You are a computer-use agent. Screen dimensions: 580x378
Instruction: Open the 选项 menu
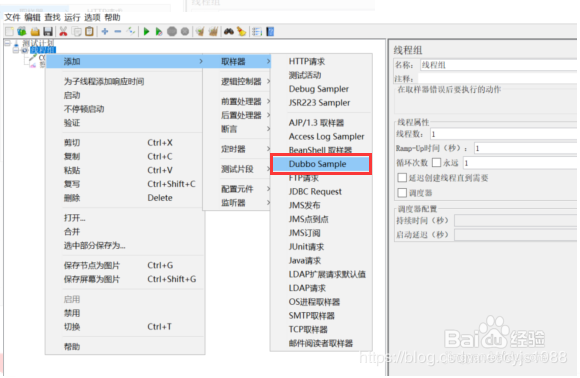(92, 17)
